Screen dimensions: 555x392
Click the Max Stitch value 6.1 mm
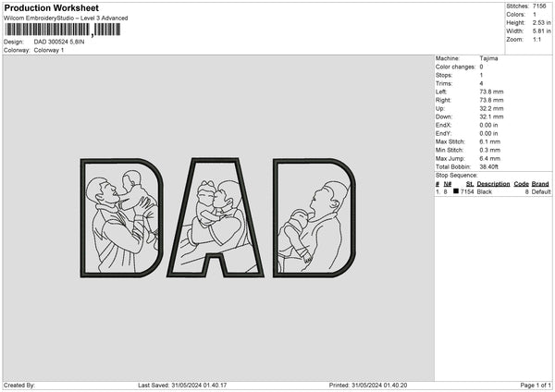tap(490, 141)
